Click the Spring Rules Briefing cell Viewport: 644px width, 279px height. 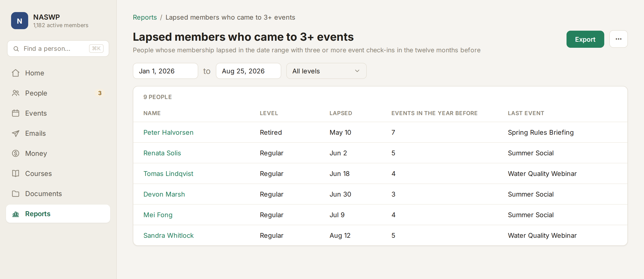[x=541, y=132]
